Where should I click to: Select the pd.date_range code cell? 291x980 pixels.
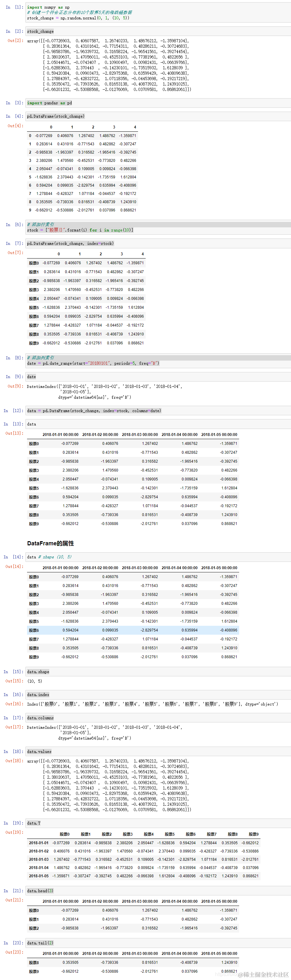pos(158,360)
